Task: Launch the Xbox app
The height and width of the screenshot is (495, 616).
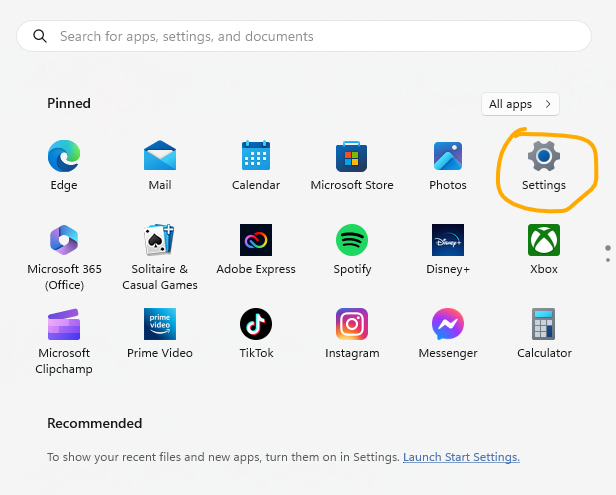Action: (x=544, y=249)
